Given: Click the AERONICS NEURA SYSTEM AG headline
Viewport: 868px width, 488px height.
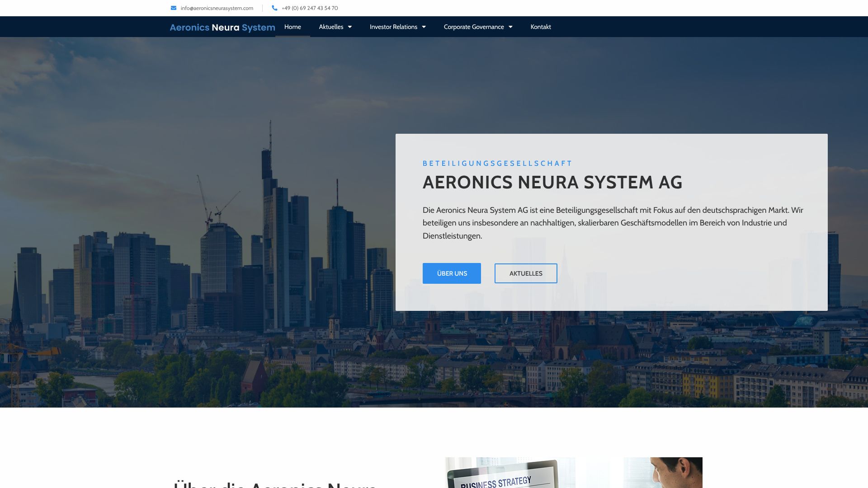Looking at the screenshot, I should (552, 183).
